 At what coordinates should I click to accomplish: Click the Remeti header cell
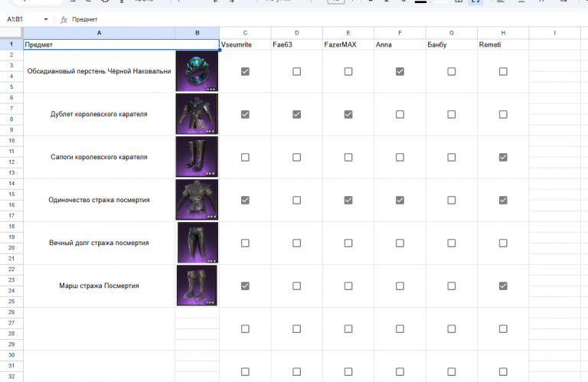coord(503,44)
